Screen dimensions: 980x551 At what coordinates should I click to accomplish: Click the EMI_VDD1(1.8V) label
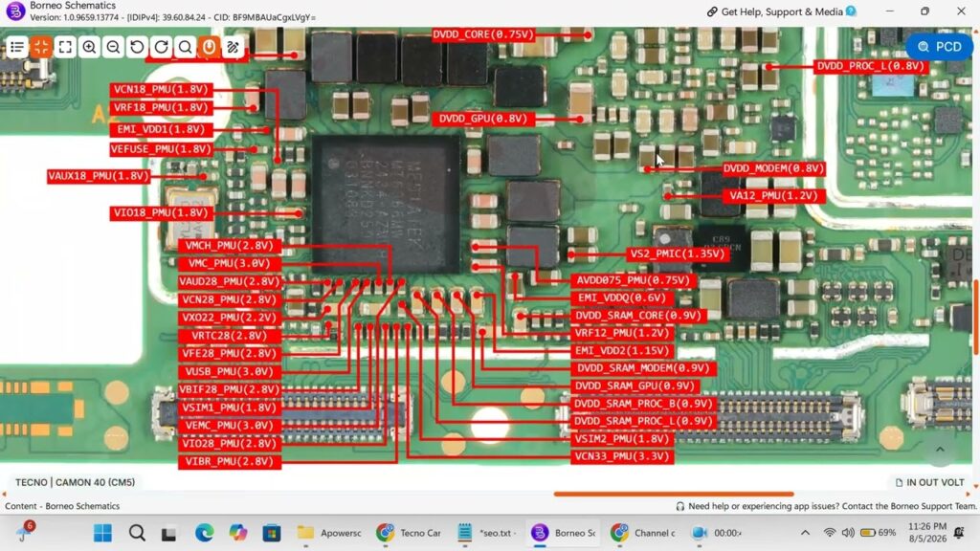click(161, 129)
